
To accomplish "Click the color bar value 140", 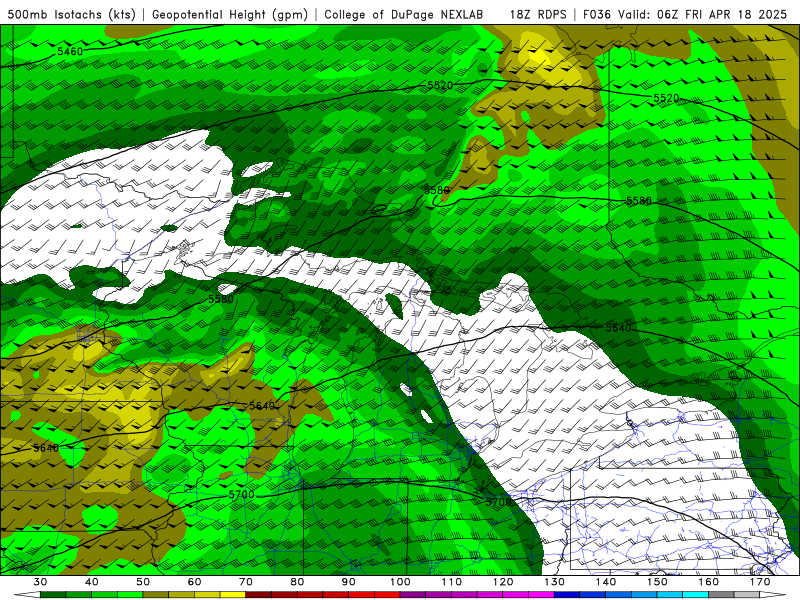I will [606, 582].
